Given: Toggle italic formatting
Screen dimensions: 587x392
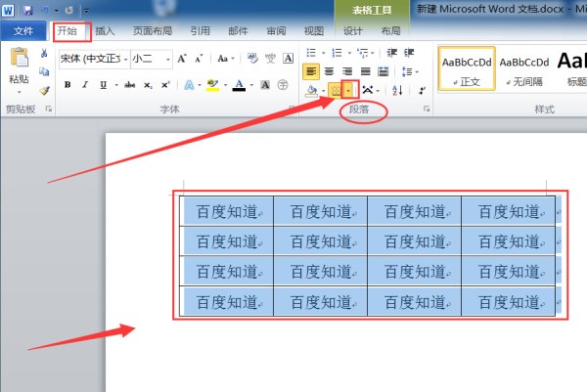Looking at the screenshot, I should tap(85, 85).
